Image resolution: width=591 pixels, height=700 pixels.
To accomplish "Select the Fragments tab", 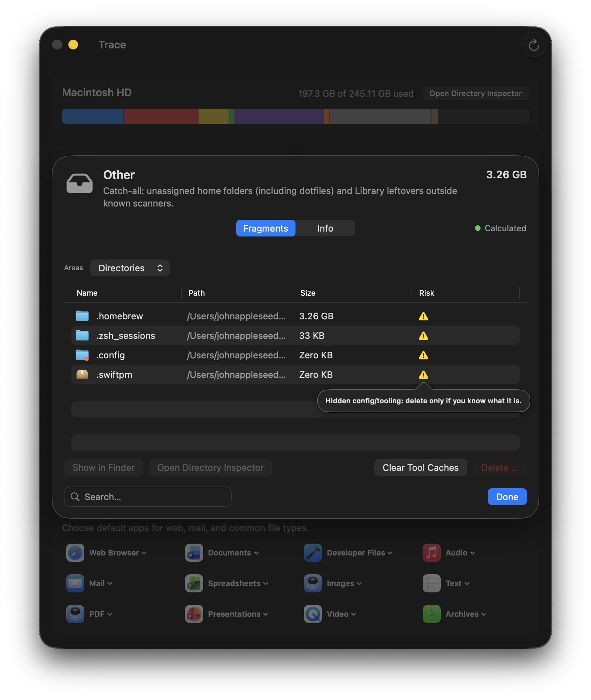I will (265, 228).
